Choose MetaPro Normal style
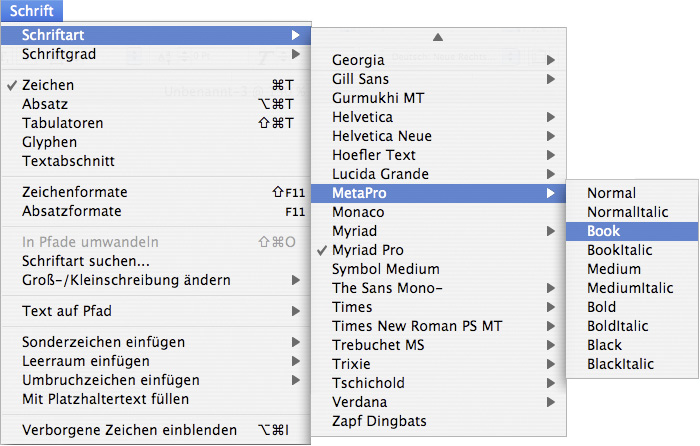This screenshot has width=700, height=446. click(632, 193)
